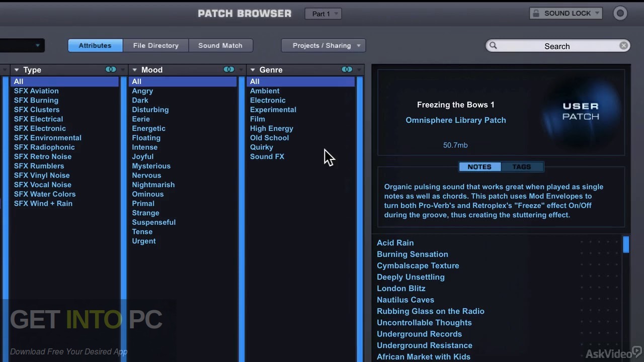
Task: Click the magnifying glass search icon
Action: (493, 46)
